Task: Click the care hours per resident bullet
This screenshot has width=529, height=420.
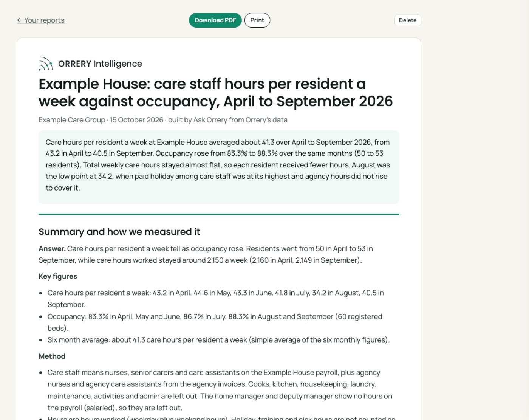Action: point(215,299)
